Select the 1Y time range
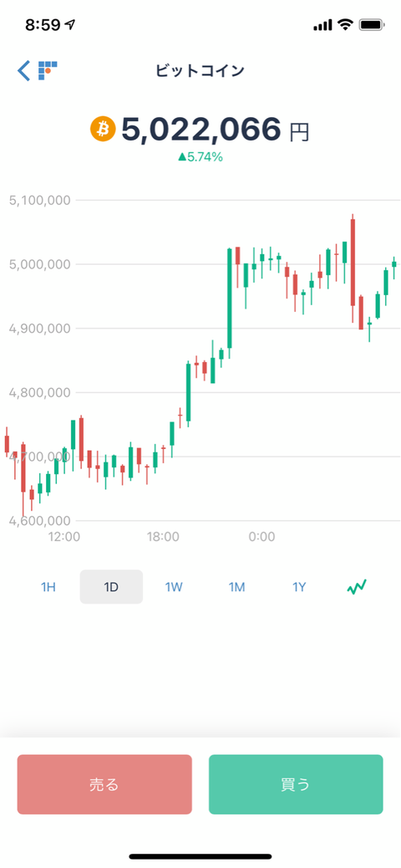401x868 pixels. coord(299,587)
